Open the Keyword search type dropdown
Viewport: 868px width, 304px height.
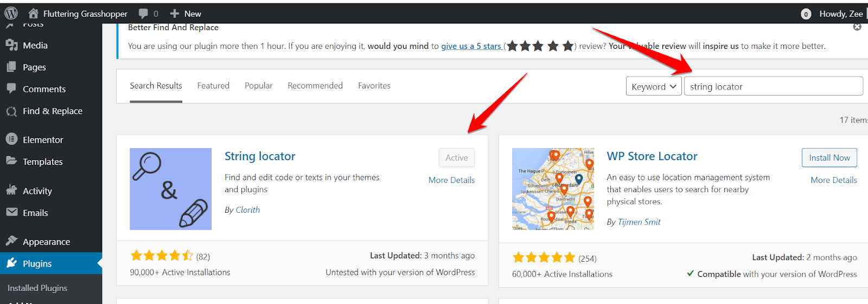[654, 86]
